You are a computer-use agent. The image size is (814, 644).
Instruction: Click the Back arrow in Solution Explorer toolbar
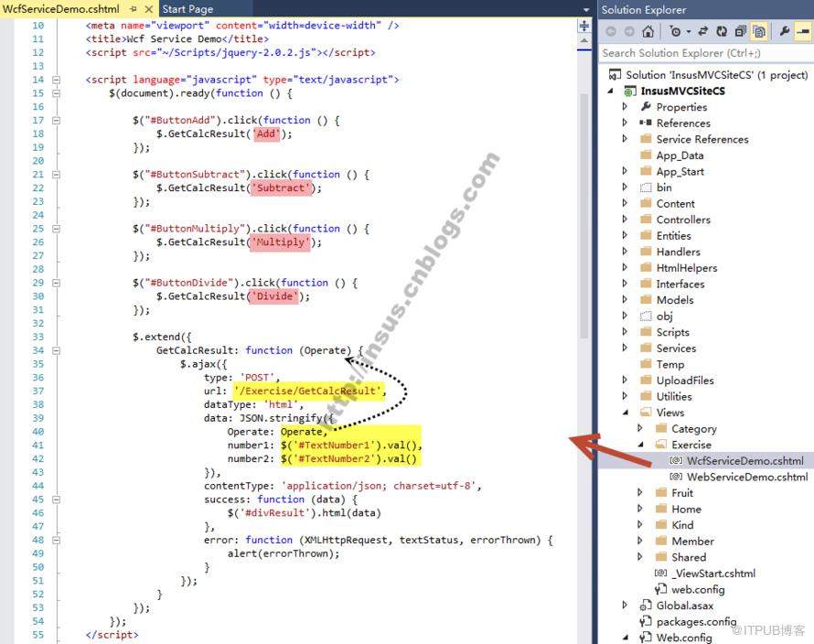611,32
